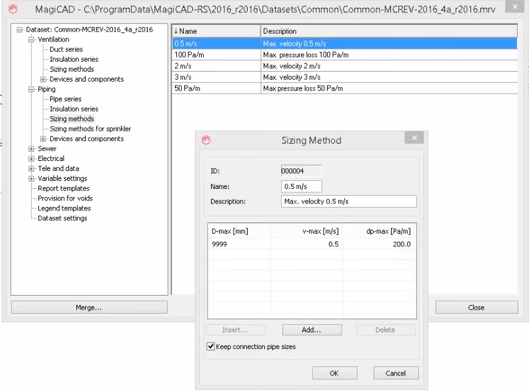Expand Devices and components under Piping
Viewport: 529px width, 391px height.
(x=43, y=139)
